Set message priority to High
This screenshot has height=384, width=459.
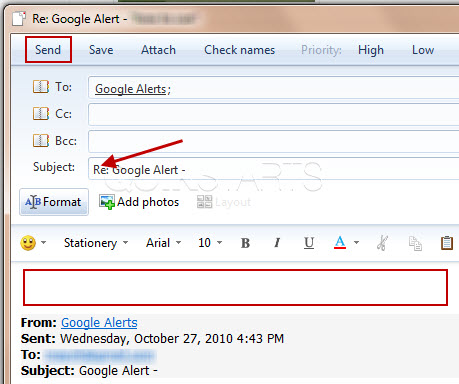click(x=371, y=50)
